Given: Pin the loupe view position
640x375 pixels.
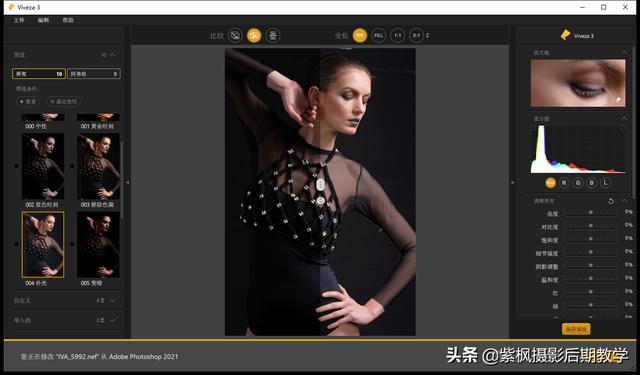Looking at the screenshot, I should coord(618,100).
